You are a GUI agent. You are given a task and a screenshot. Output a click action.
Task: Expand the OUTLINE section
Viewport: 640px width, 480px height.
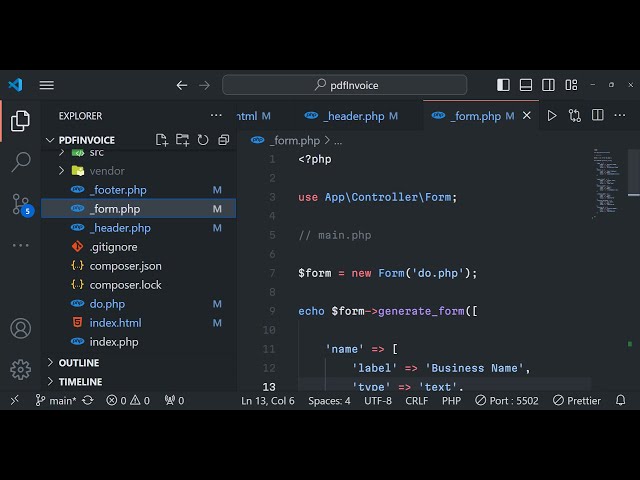(x=78, y=363)
